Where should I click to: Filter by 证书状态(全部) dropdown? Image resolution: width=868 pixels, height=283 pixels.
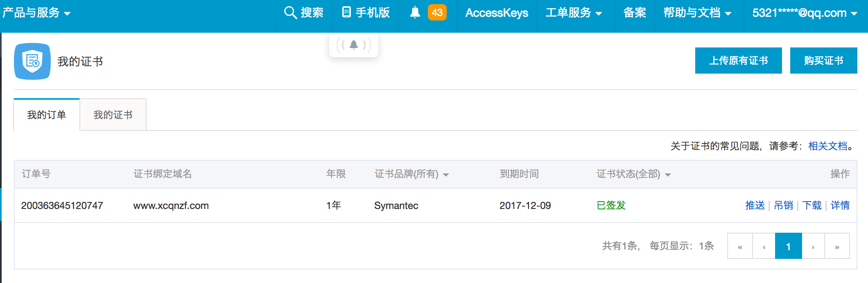coord(633,174)
